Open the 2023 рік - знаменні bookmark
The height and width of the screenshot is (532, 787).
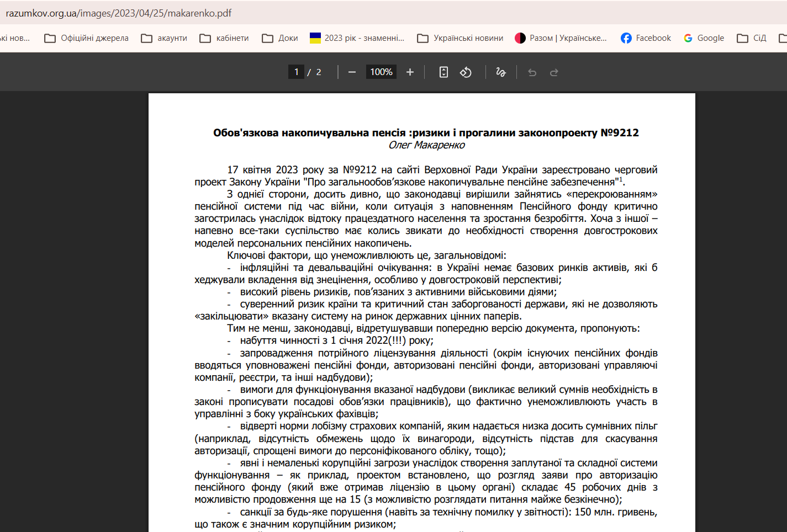click(357, 38)
